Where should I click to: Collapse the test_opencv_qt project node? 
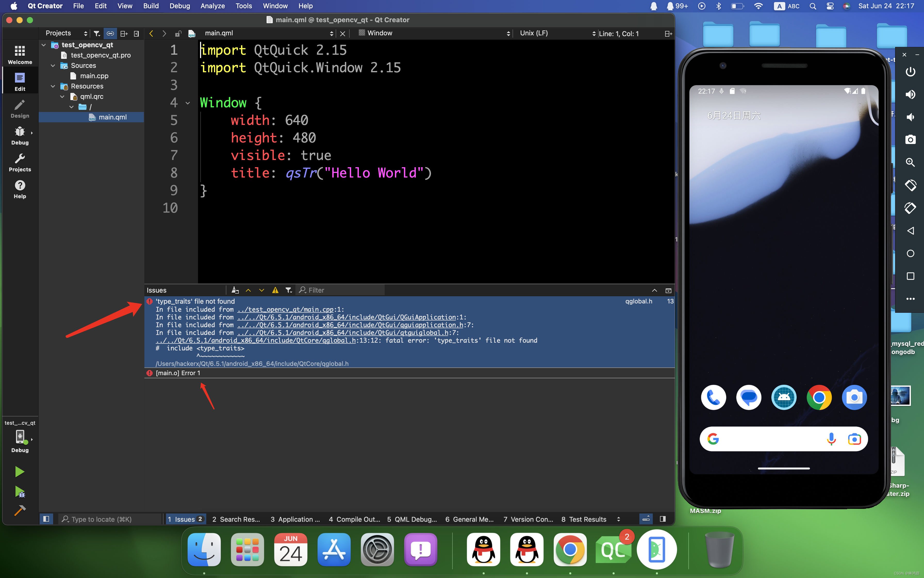[44, 45]
